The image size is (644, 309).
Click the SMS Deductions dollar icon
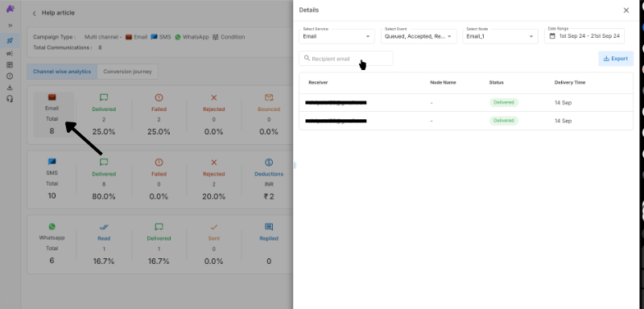pyautogui.click(x=269, y=162)
